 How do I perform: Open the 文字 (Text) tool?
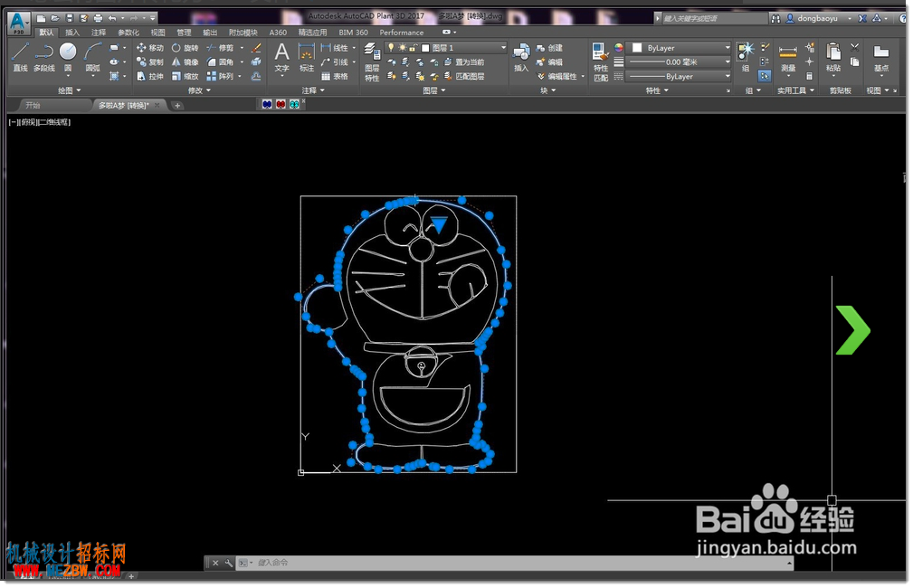[x=281, y=57]
